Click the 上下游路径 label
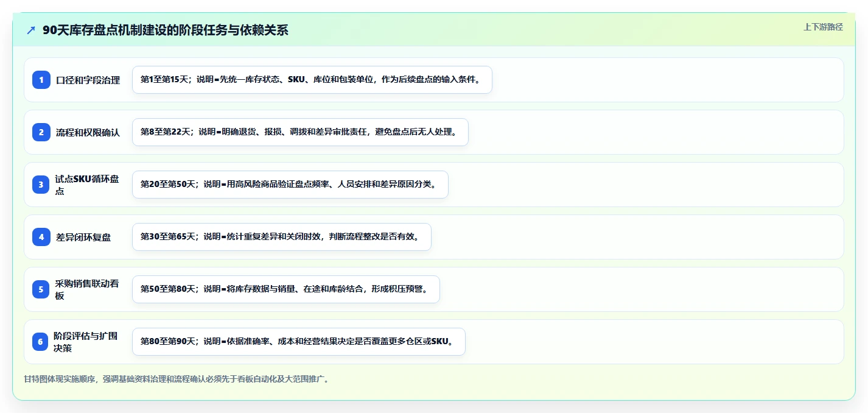Screen dimensions: 868x413 823,27
